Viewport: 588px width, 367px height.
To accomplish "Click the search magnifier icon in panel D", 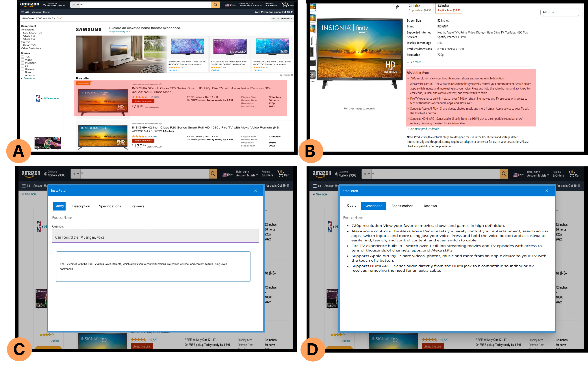I will [x=504, y=174].
